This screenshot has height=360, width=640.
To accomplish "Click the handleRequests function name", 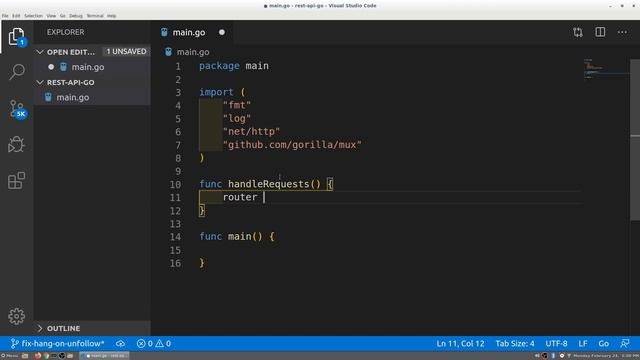I will pos(269,184).
